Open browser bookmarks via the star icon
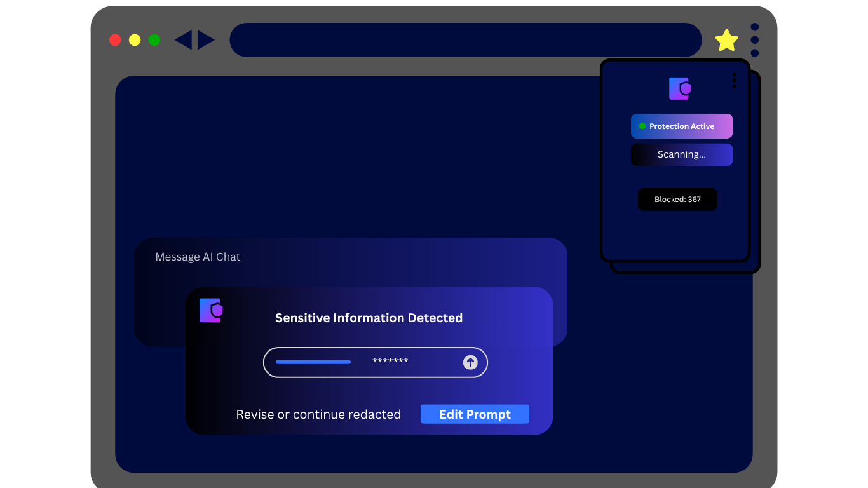The image size is (868, 488). [x=726, y=39]
